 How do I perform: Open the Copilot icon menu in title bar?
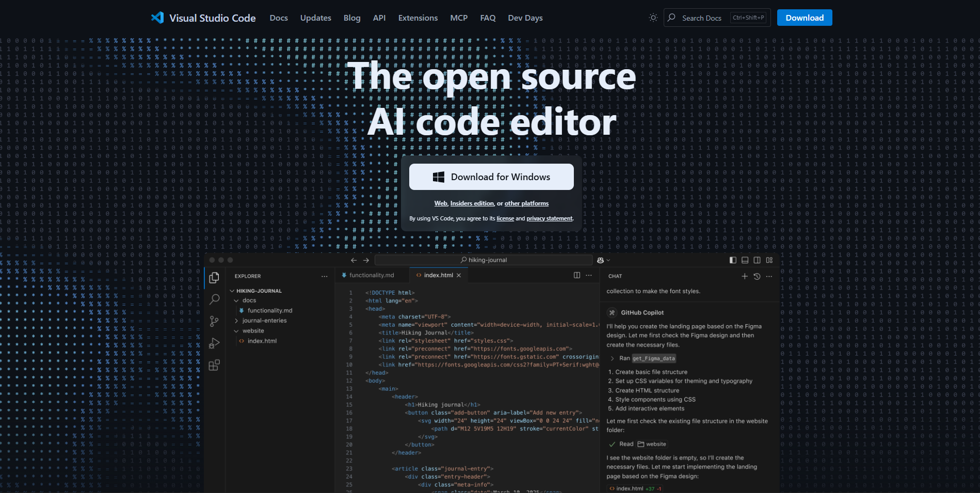[x=603, y=260]
